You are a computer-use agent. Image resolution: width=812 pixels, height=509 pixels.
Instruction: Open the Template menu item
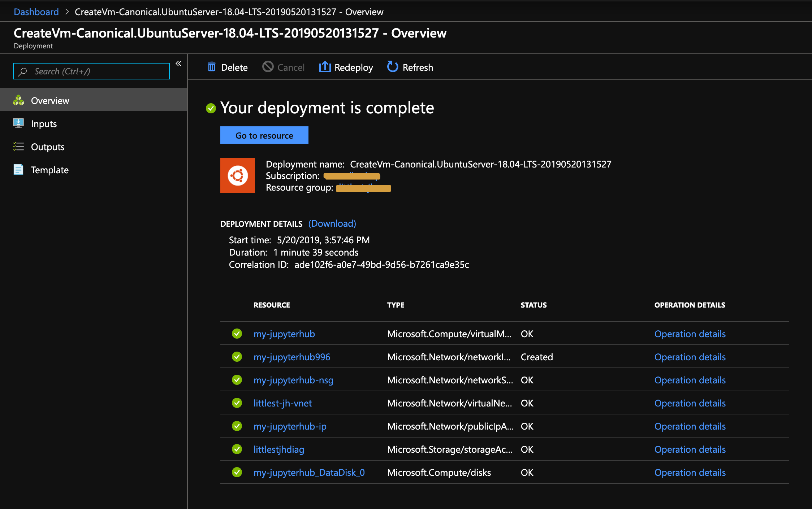coord(50,170)
